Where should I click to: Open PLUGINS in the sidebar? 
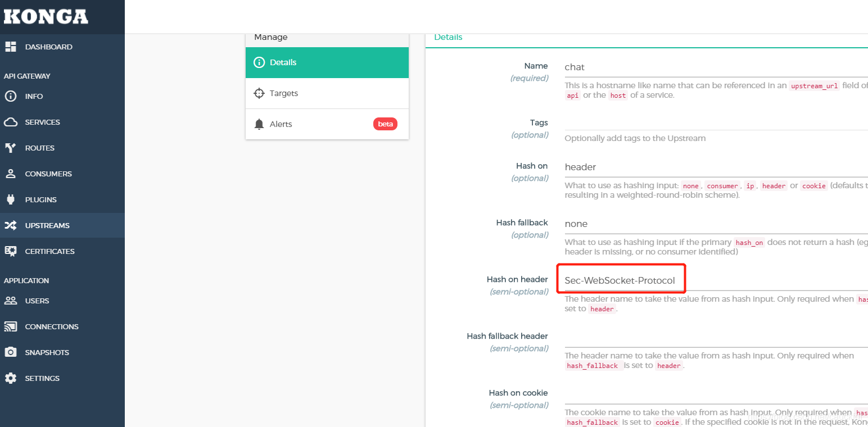tap(62, 199)
